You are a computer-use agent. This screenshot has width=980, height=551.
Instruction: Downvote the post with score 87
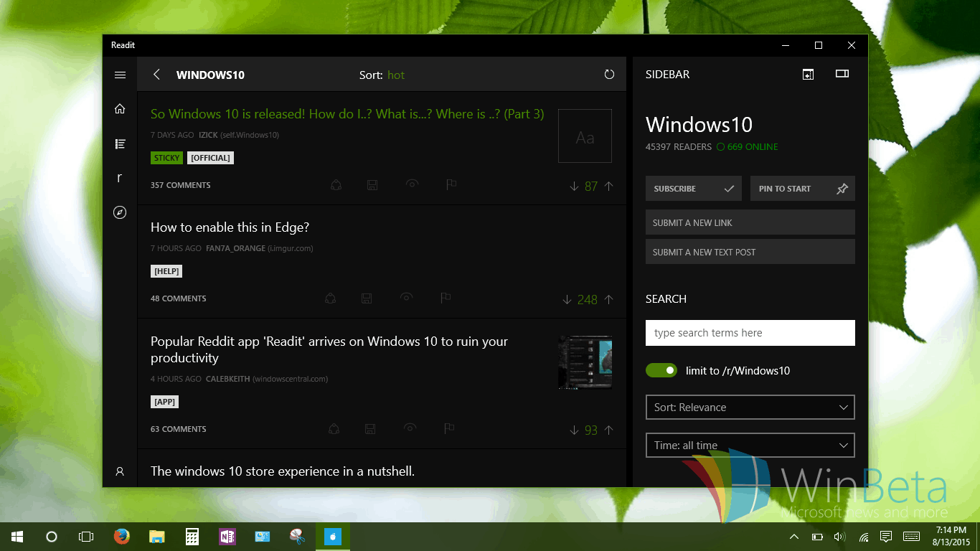[x=574, y=186]
